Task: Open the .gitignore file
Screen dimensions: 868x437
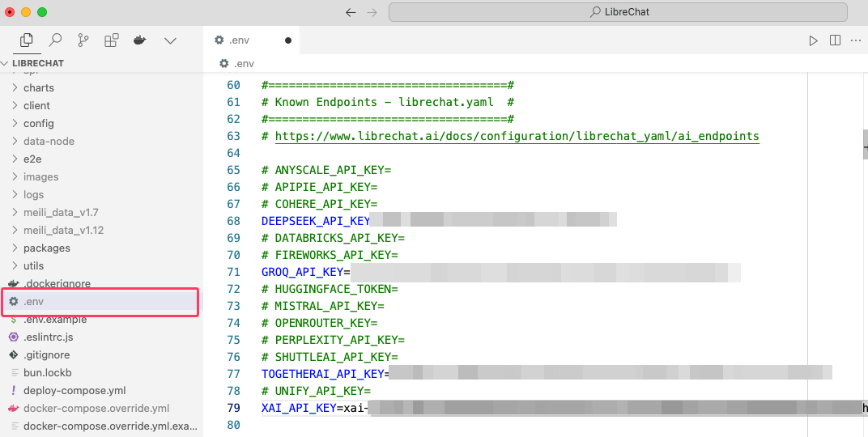Action: pyautogui.click(x=46, y=354)
